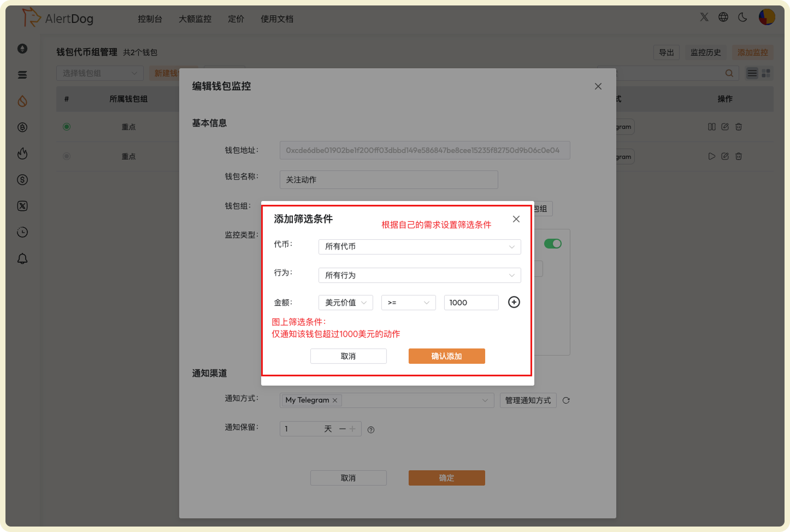
Task: Switch to the 大额监控 menu item
Action: (x=194, y=19)
